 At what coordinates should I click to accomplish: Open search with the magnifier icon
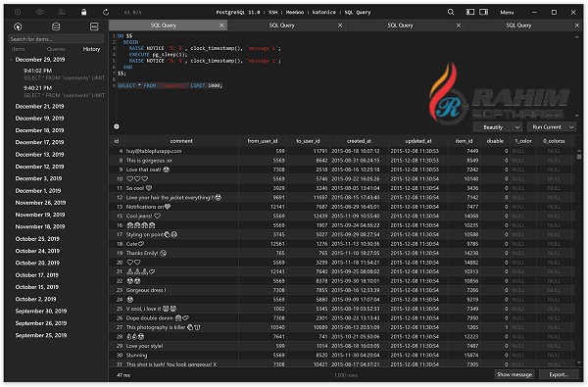pyautogui.click(x=451, y=12)
